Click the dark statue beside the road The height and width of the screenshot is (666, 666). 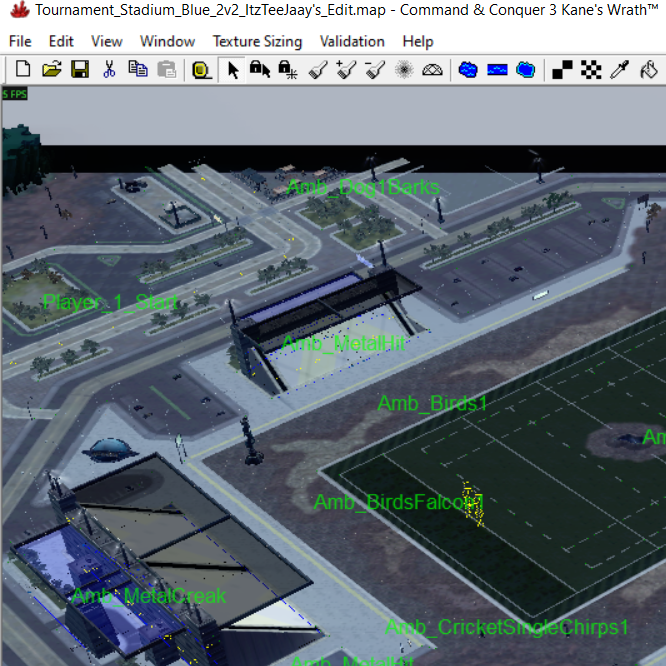click(250, 440)
